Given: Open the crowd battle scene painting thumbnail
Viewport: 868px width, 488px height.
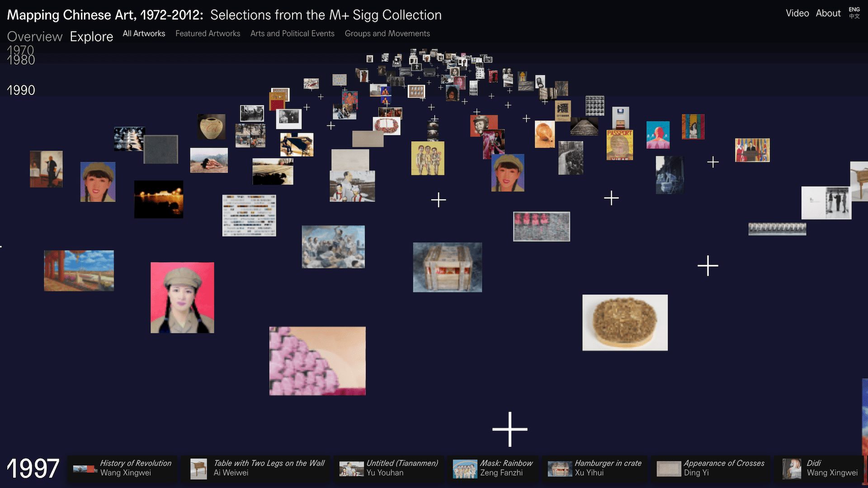Looking at the screenshot, I should coord(333,247).
